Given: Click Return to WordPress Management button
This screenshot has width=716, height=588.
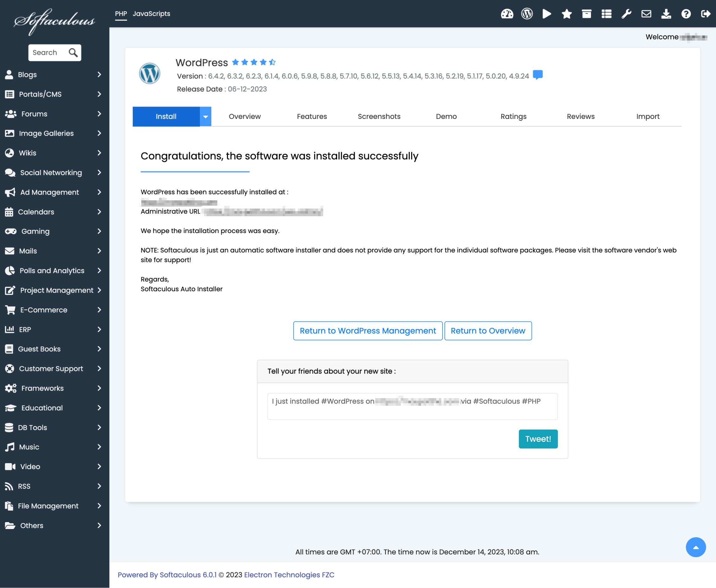Looking at the screenshot, I should coord(368,331).
